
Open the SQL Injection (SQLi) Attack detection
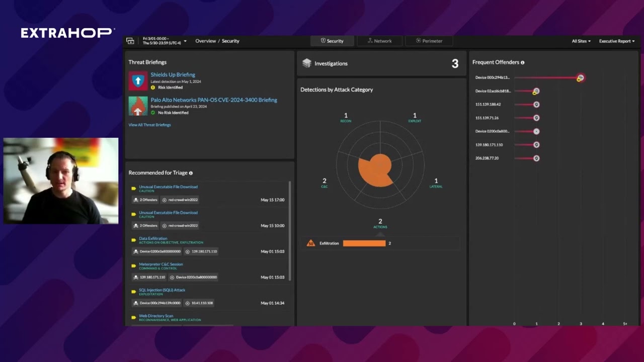point(162,290)
